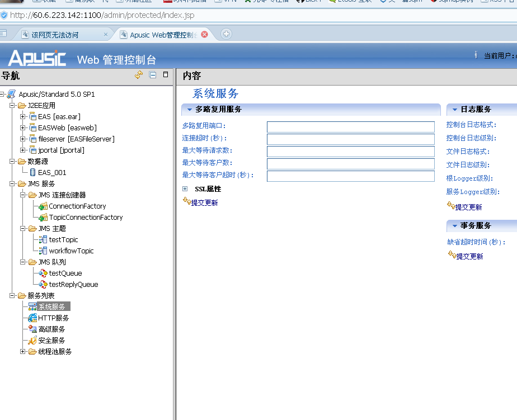Image resolution: width=517 pixels, height=420 pixels.
Task: Click the testTopic icon
Action: (43, 240)
